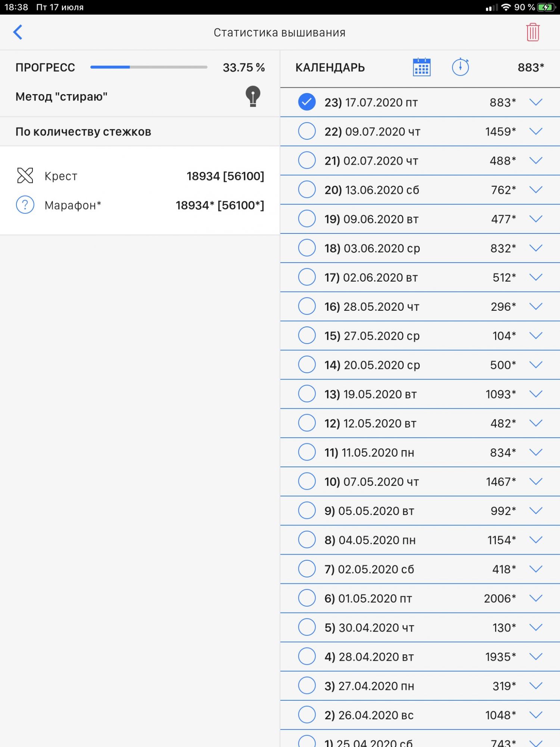Tap the cross stitch Крест icon
Image resolution: width=560 pixels, height=747 pixels.
point(25,176)
